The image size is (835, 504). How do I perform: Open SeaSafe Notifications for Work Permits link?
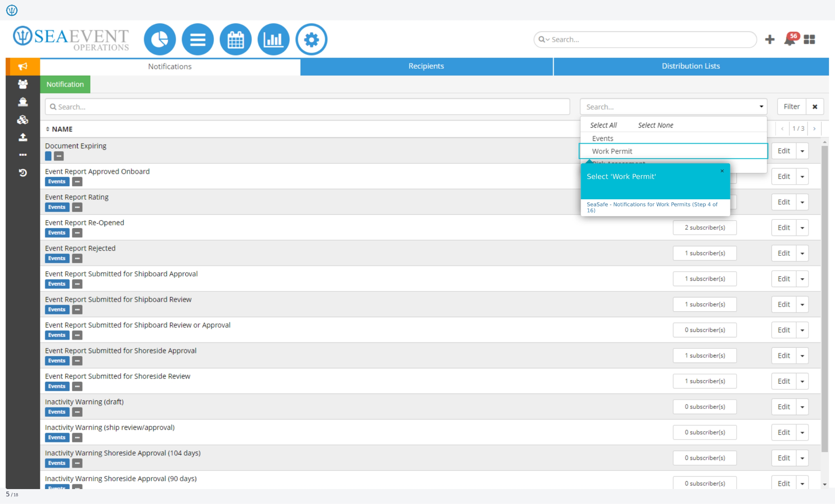point(652,207)
